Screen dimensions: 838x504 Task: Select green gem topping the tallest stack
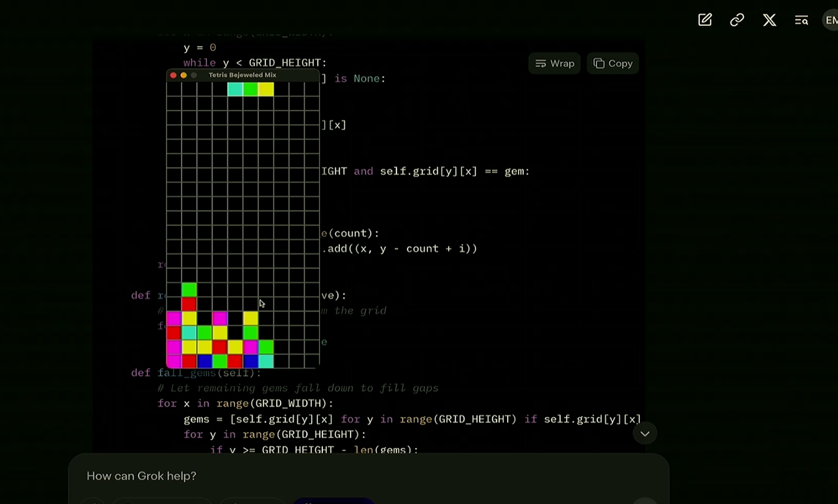point(189,290)
